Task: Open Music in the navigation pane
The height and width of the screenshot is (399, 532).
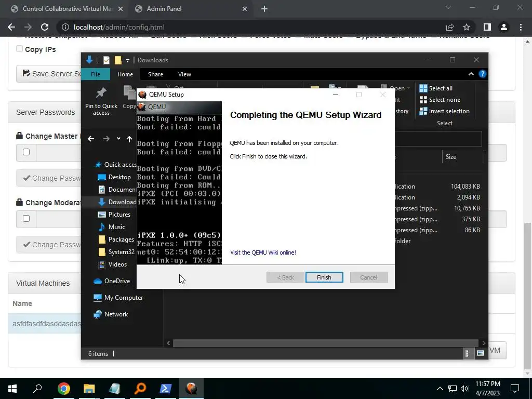Action: tap(111, 227)
